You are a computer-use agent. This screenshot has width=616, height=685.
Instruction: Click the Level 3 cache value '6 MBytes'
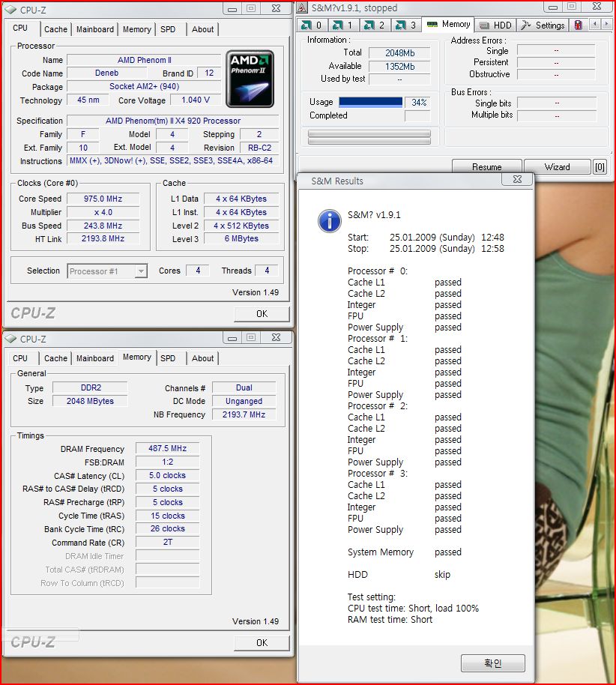point(241,238)
